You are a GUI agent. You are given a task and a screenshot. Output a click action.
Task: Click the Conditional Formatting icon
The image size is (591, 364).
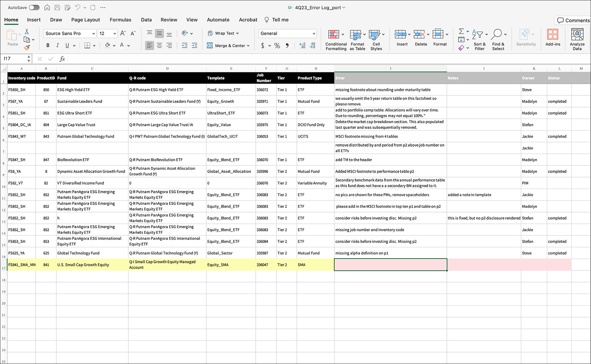point(334,35)
